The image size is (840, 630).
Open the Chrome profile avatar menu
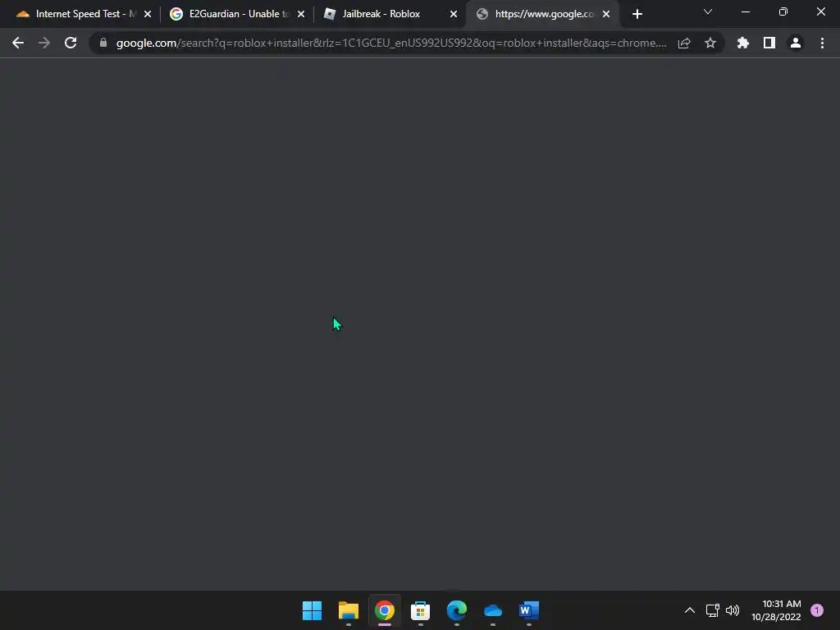pos(796,43)
